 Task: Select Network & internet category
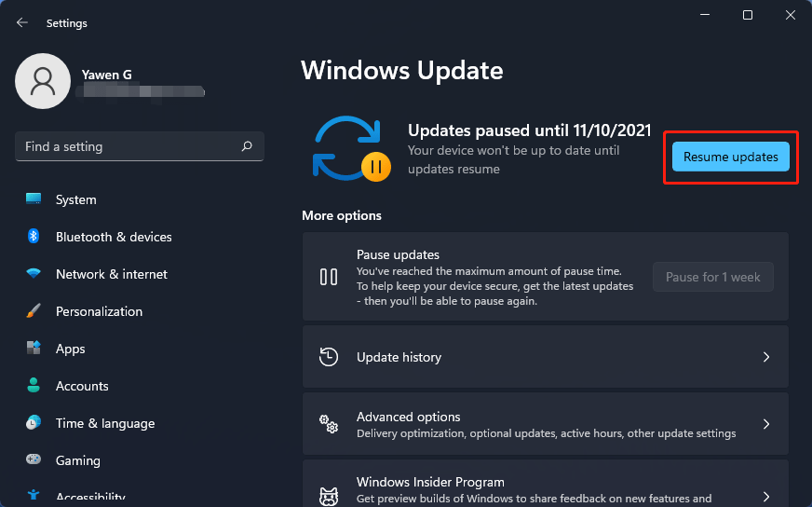[x=140, y=274]
